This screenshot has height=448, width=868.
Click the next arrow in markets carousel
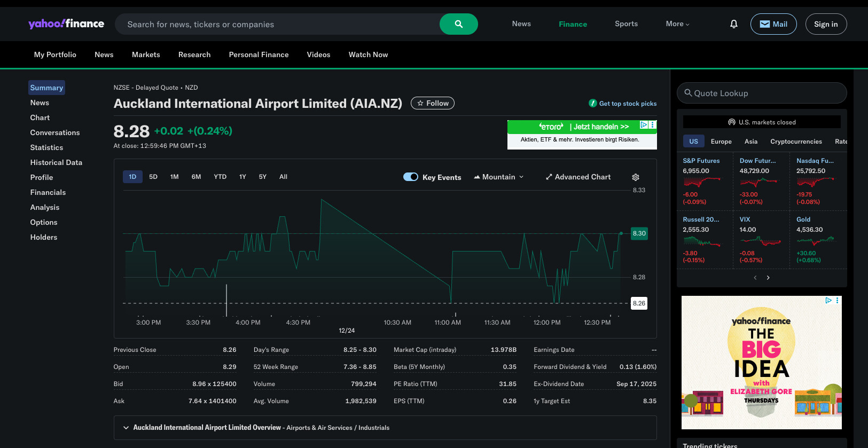[768, 278]
